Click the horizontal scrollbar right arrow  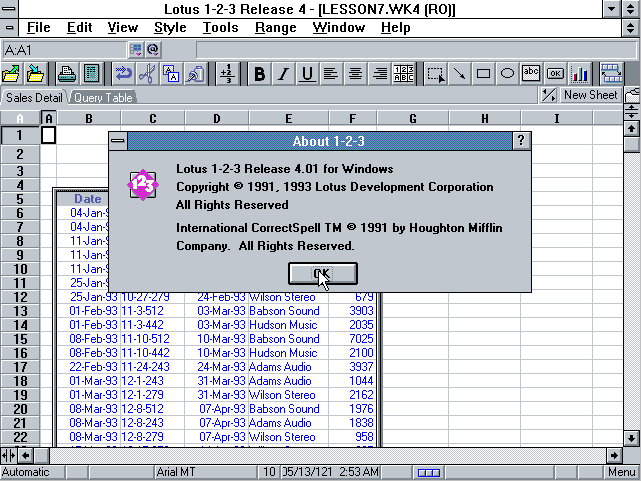tap(614, 455)
